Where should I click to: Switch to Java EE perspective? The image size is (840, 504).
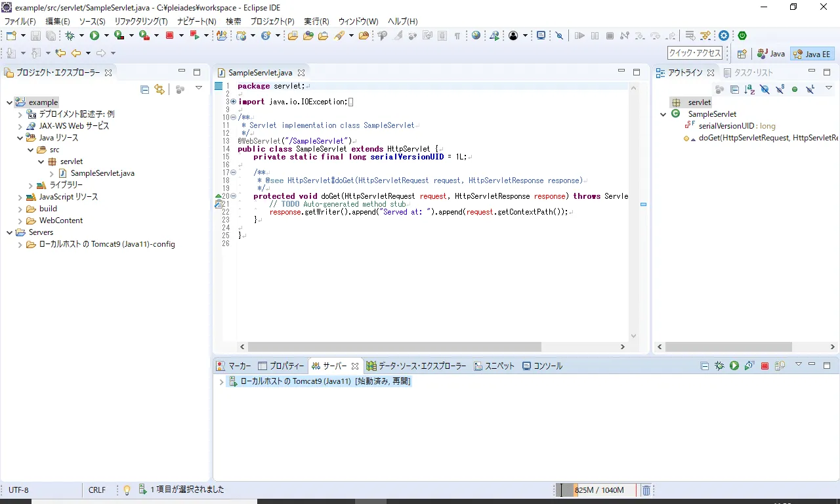coord(812,54)
